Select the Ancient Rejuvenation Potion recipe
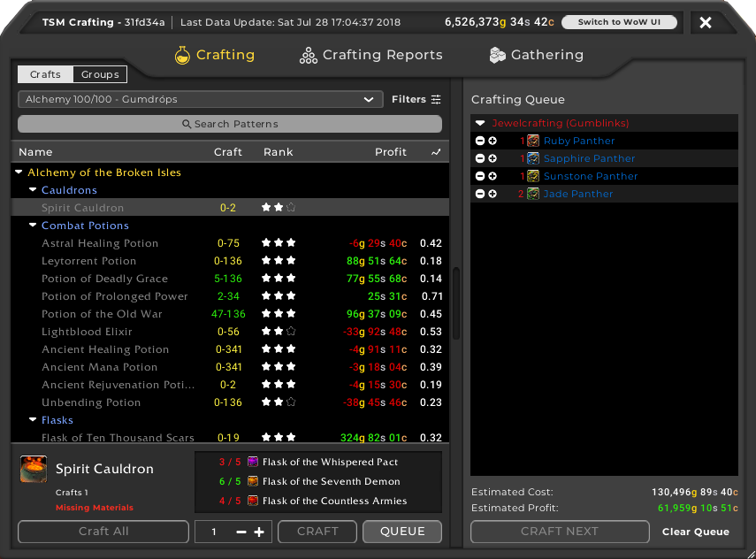This screenshot has width=756, height=559. pyautogui.click(x=230, y=385)
